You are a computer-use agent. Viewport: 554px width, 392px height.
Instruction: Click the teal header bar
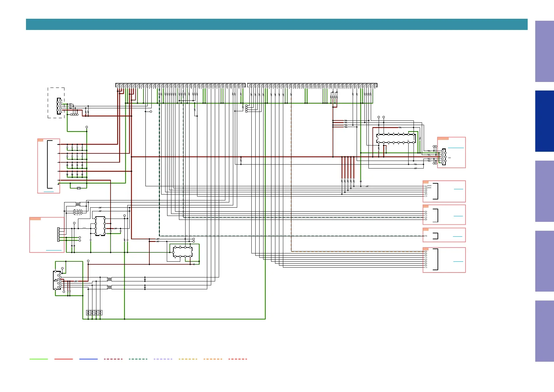coord(276,24)
